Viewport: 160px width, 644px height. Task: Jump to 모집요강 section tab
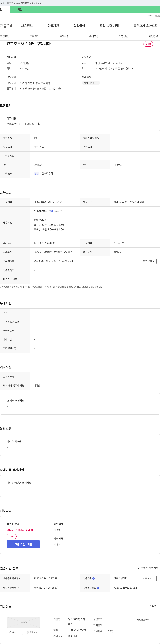5,36
